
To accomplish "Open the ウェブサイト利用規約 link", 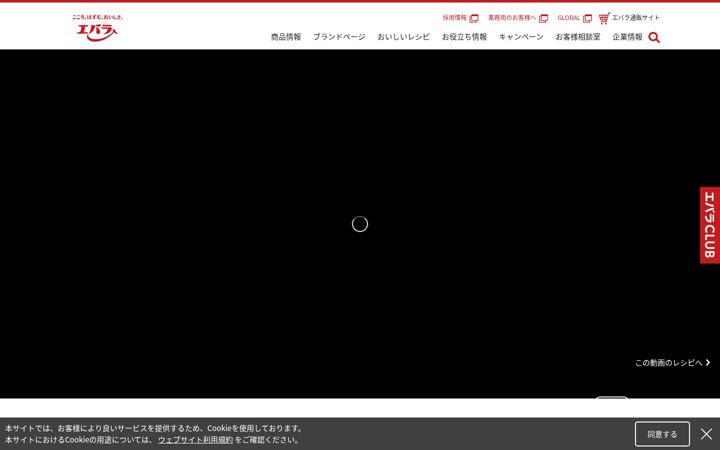I will 195,440.
